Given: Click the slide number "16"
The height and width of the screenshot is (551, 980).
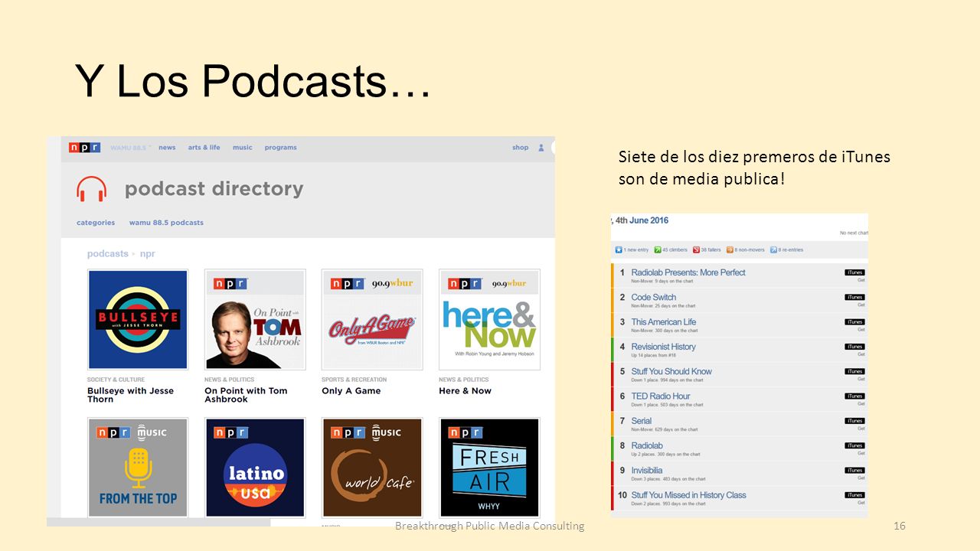Looking at the screenshot, I should pyautogui.click(x=900, y=526).
